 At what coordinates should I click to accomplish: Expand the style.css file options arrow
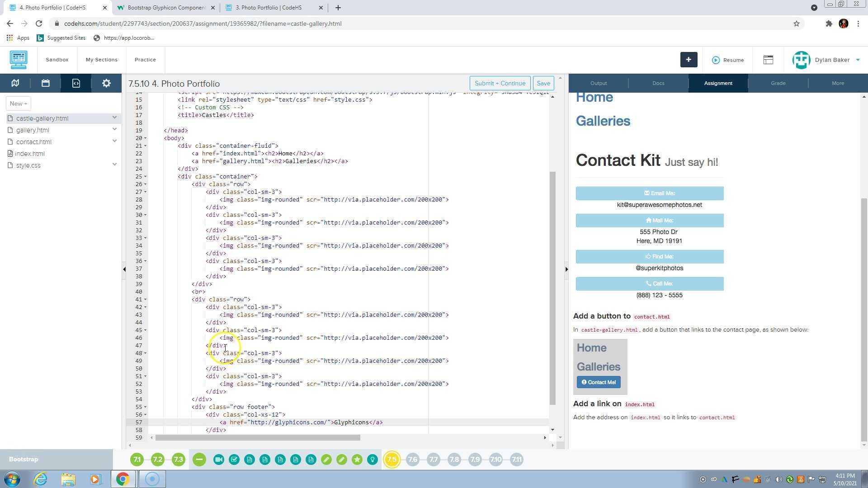(x=114, y=164)
